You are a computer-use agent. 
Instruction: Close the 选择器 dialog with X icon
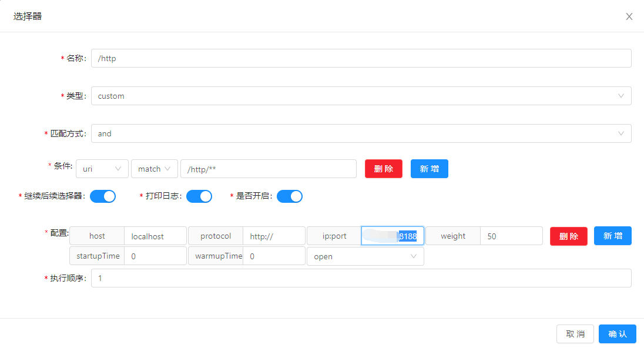(x=629, y=16)
